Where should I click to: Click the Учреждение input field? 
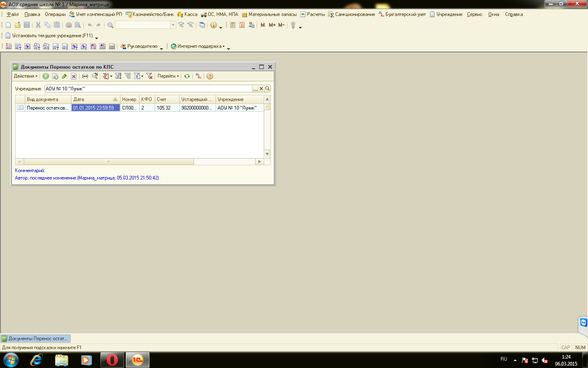click(x=148, y=89)
